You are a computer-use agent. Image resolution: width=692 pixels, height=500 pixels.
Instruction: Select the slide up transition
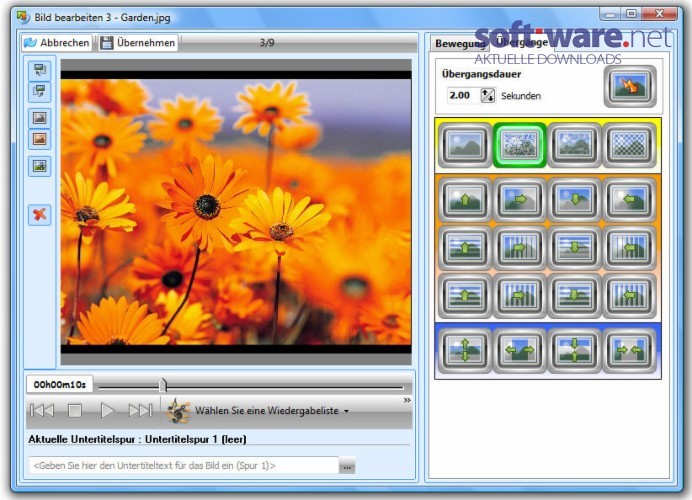tap(465, 199)
